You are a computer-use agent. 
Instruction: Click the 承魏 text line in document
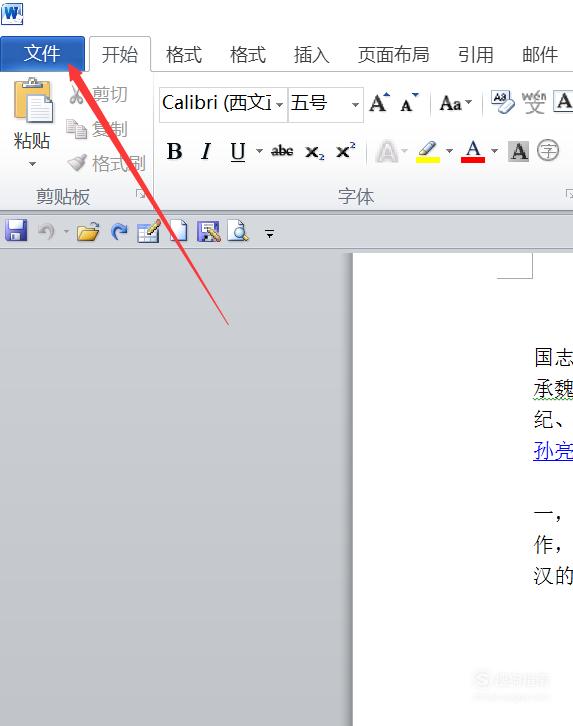click(x=553, y=389)
